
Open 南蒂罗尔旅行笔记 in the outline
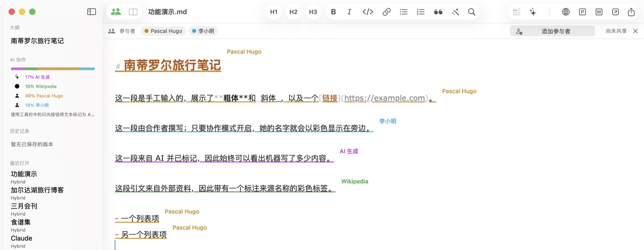coord(37,41)
